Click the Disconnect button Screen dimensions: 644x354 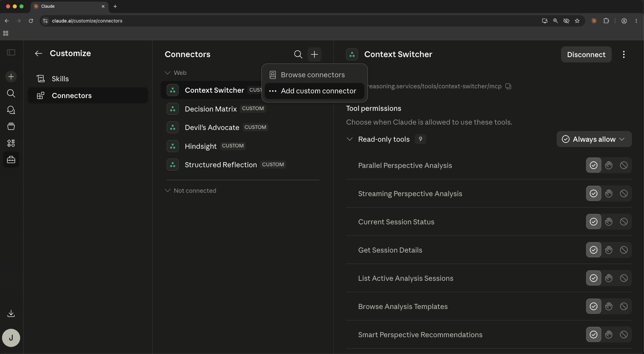coord(586,54)
